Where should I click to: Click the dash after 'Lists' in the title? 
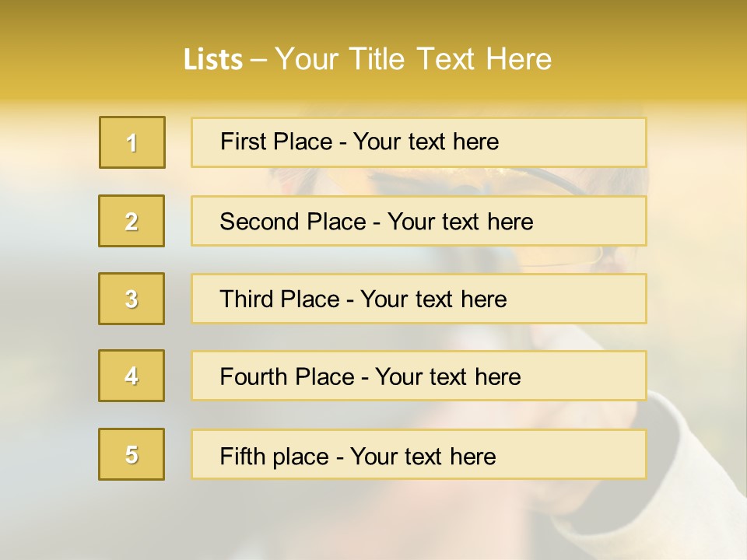pyautogui.click(x=259, y=60)
